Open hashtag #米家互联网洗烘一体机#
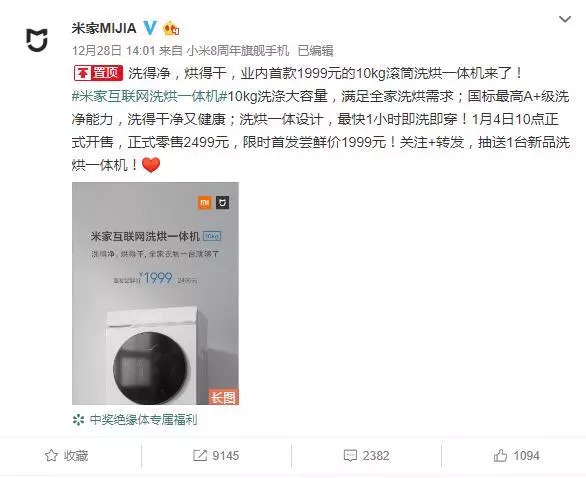The image size is (586, 478). (149, 96)
